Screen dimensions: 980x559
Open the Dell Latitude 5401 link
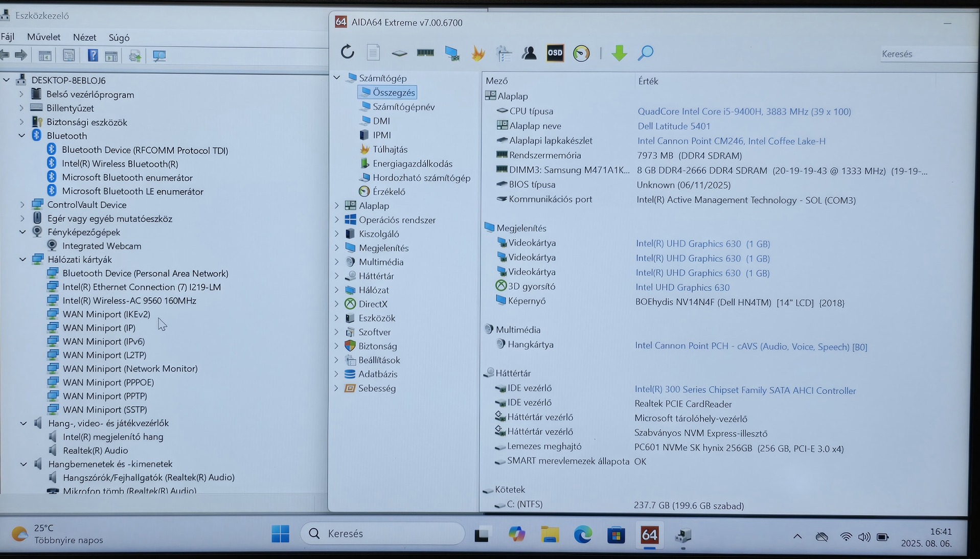[674, 126]
